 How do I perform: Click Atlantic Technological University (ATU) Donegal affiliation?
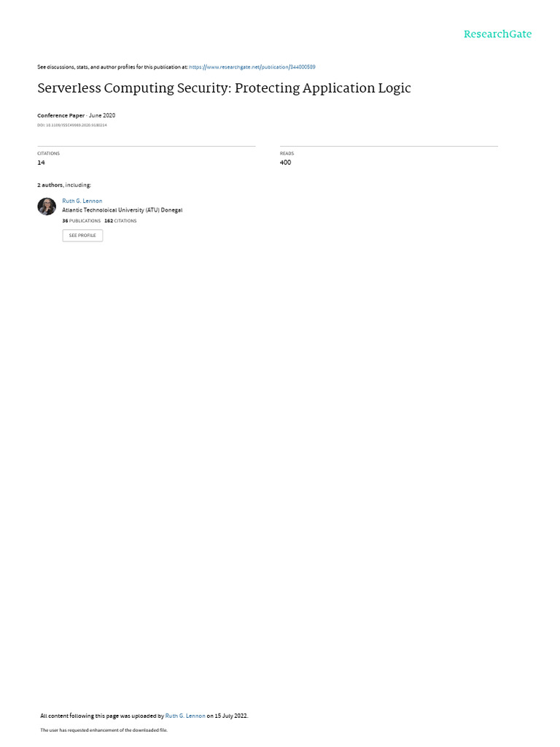(x=122, y=210)
